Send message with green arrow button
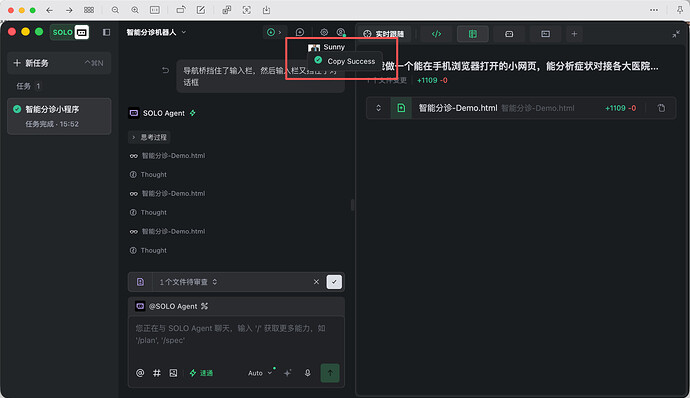Screen dimensions: 690x398 [x=330, y=373]
